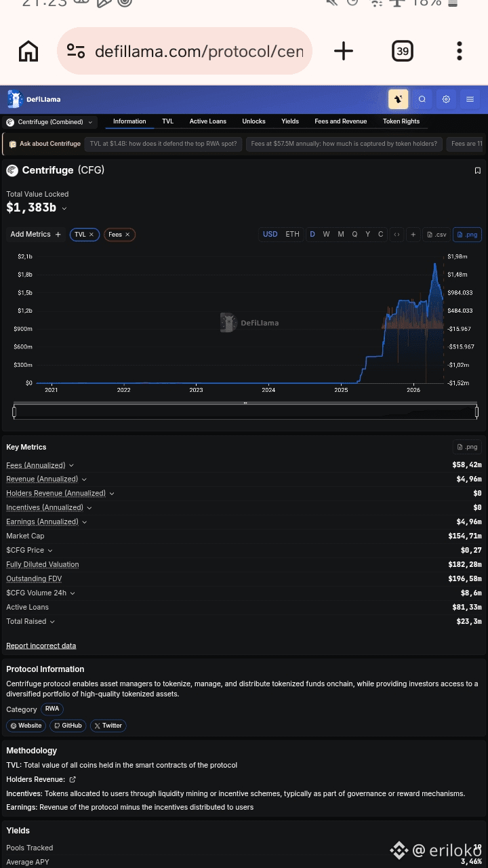This screenshot has width=488, height=868.
Task: Download the chart as .csv
Action: pos(436,234)
